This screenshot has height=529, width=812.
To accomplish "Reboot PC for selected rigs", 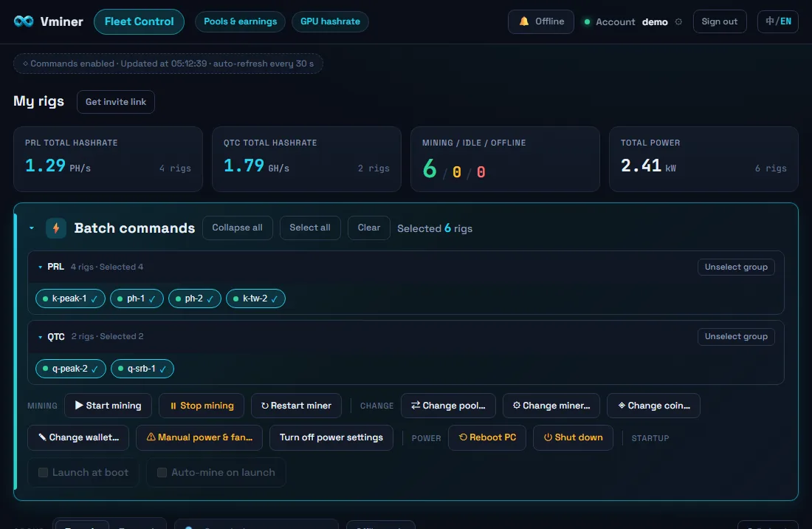I will [487, 438].
